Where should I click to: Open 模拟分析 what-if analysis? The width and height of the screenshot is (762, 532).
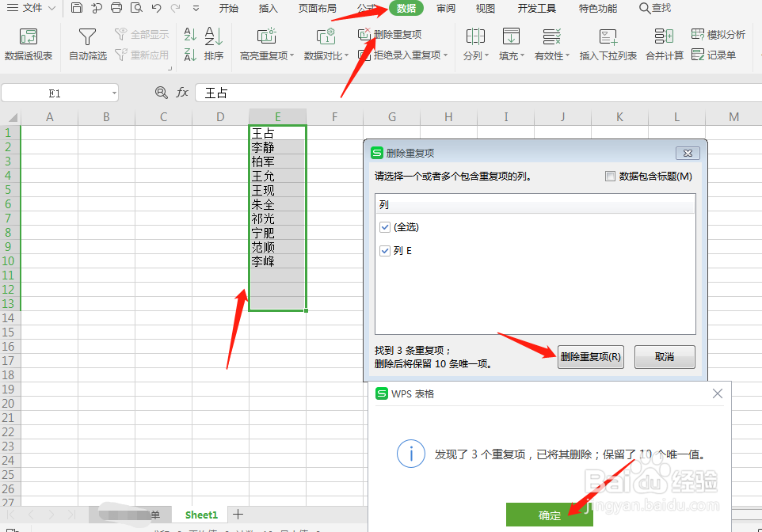pos(718,35)
